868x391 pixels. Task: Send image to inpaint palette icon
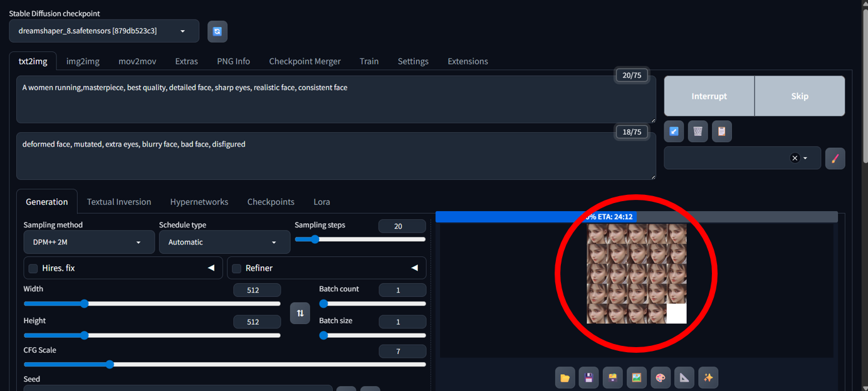660,378
